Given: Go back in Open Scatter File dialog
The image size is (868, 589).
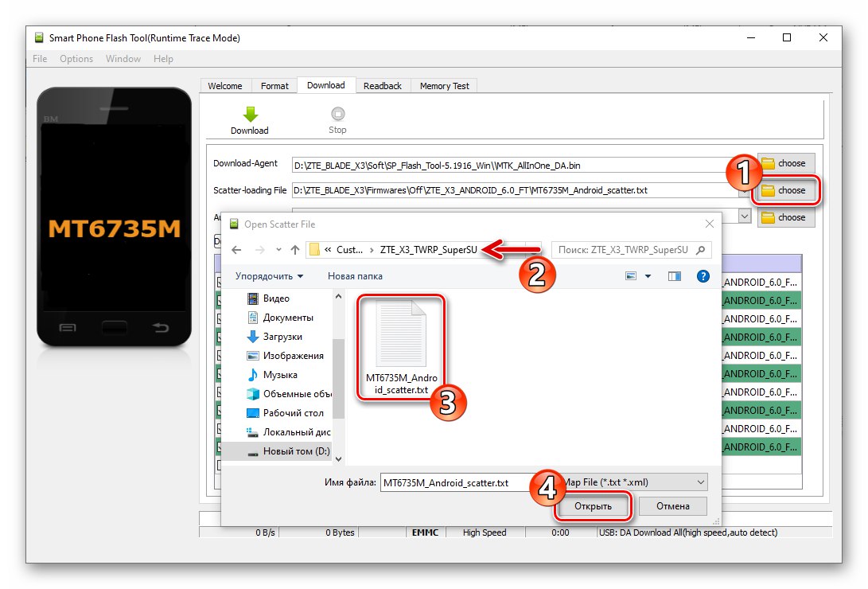Looking at the screenshot, I should click(x=236, y=250).
